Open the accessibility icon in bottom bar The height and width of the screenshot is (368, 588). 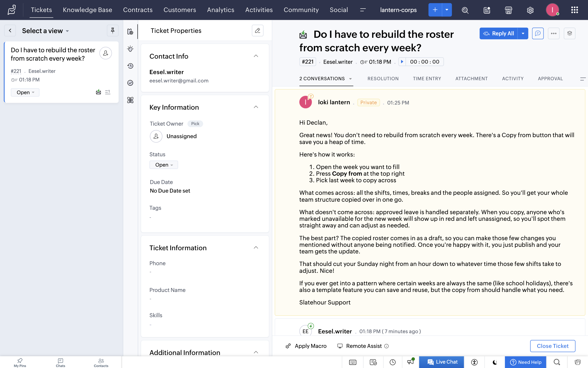[474, 362]
